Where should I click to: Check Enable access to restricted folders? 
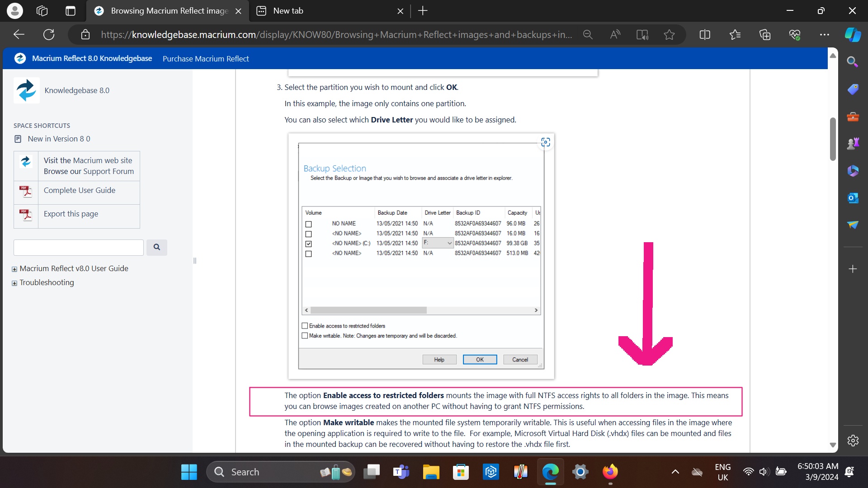pyautogui.click(x=305, y=326)
